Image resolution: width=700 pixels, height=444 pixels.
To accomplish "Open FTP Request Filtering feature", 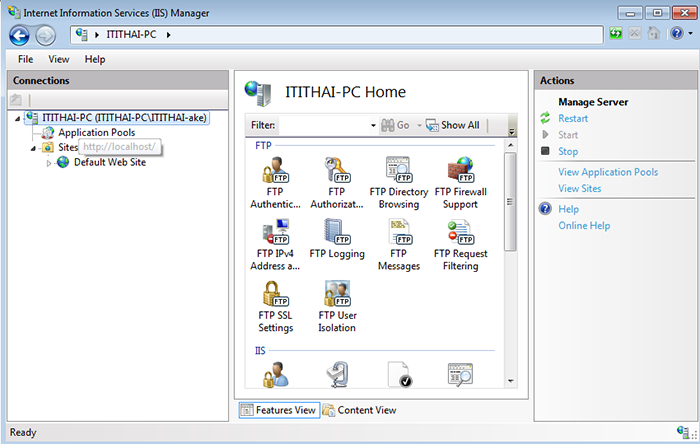I will (x=460, y=245).
